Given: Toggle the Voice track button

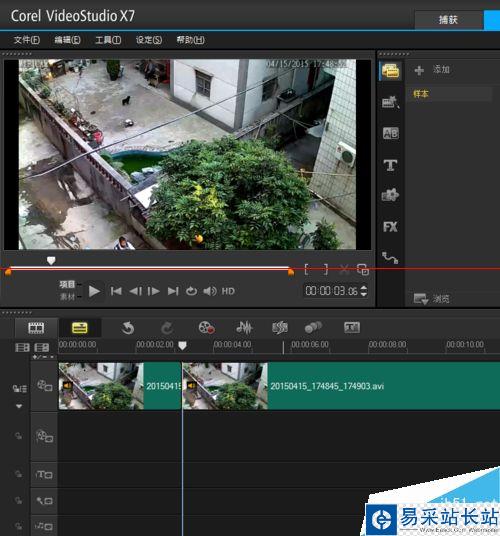Looking at the screenshot, I should [x=44, y=501].
